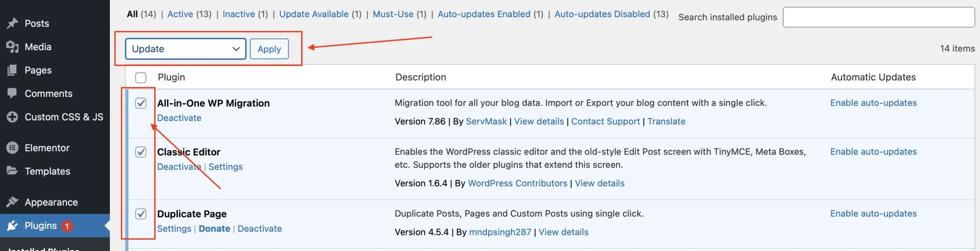Click the Translate link
Screen dimensions: 980x251
[x=666, y=121]
